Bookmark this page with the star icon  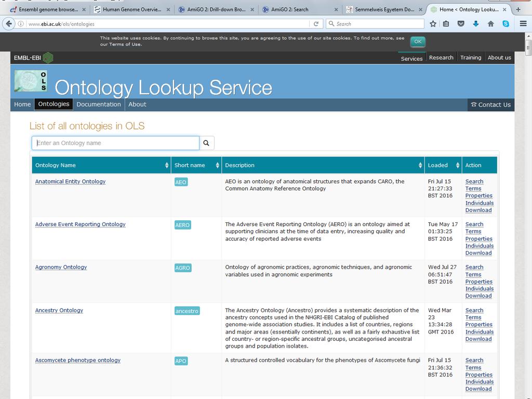[x=433, y=24]
